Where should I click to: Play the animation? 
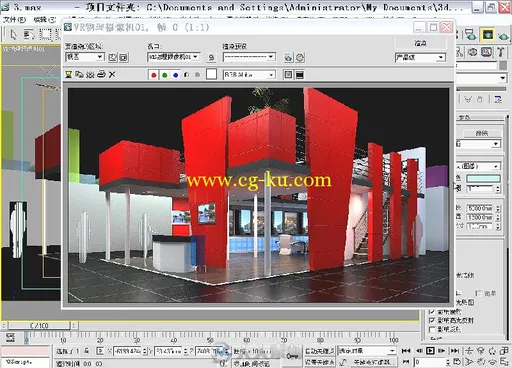click(430, 351)
